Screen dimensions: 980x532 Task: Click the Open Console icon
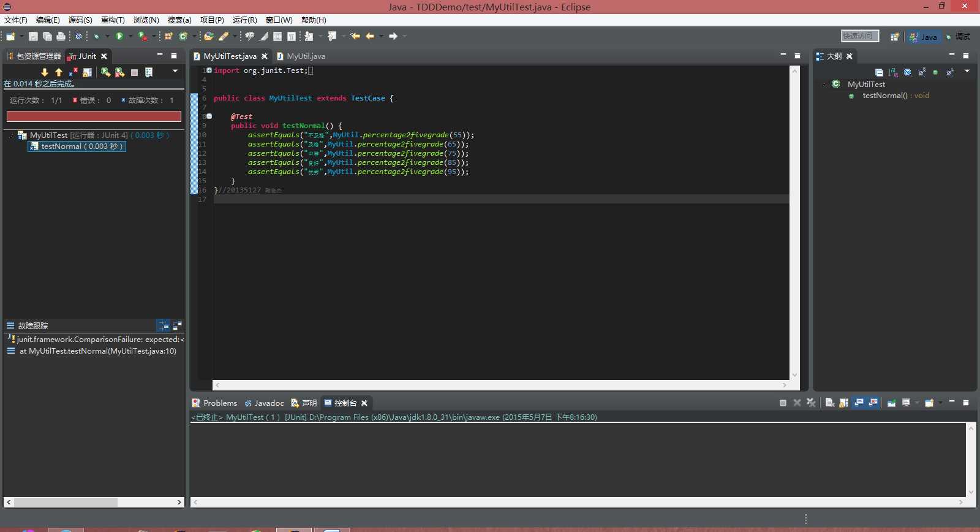click(929, 403)
